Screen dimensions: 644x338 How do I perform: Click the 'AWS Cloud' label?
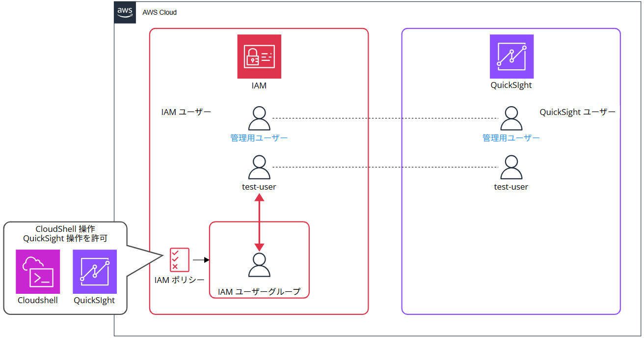(160, 12)
